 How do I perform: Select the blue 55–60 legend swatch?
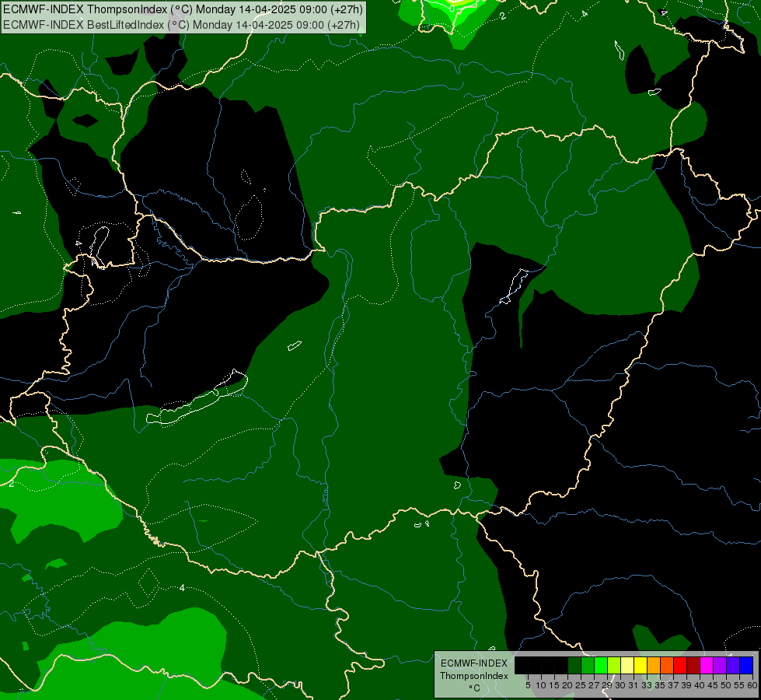[x=746, y=665]
